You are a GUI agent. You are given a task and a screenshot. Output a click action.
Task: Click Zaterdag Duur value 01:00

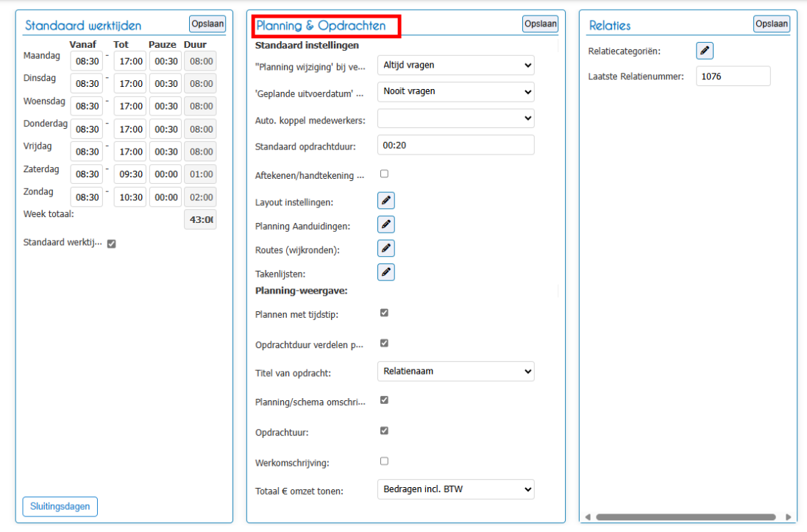pos(200,174)
